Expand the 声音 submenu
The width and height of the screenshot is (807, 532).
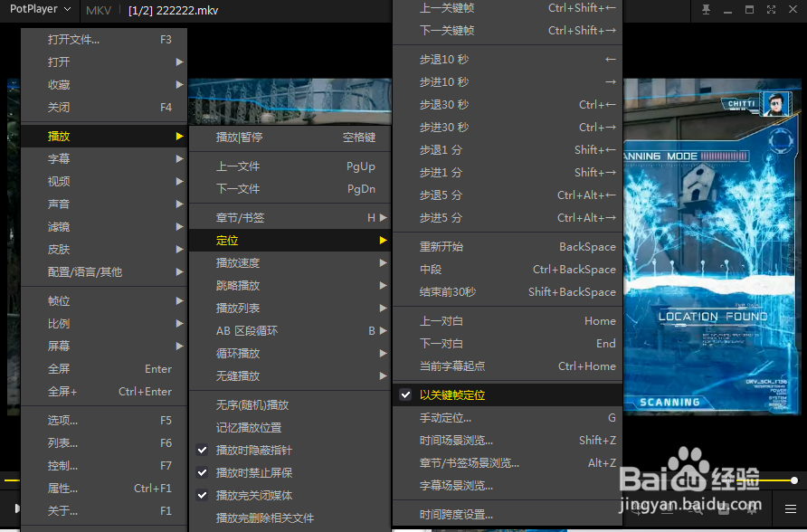(104, 204)
